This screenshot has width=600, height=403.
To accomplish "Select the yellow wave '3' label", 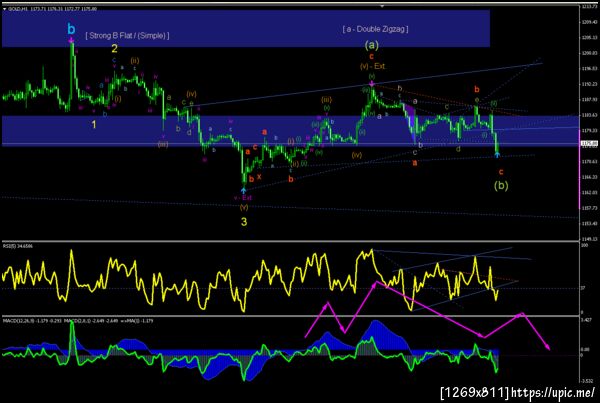I will (244, 222).
